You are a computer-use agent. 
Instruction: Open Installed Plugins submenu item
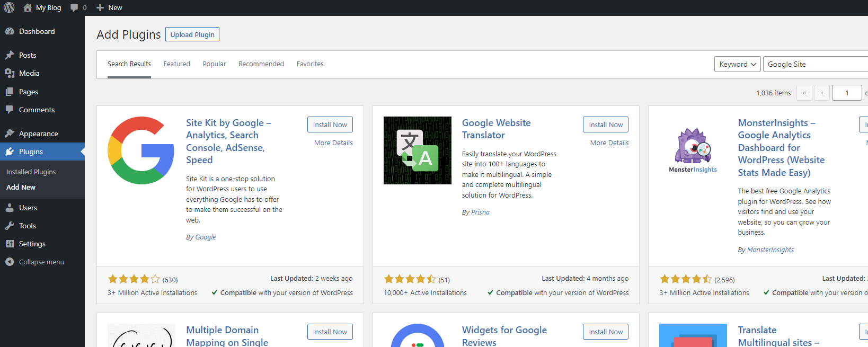[31, 172]
